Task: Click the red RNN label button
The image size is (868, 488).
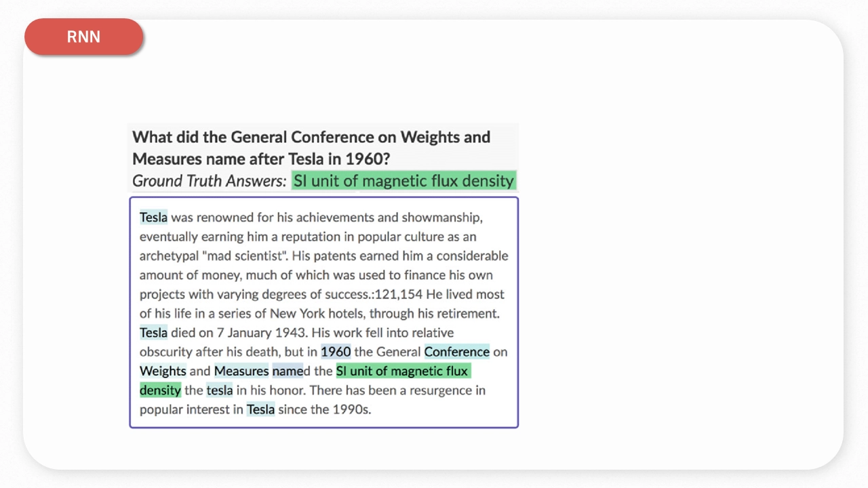Action: coord(83,37)
